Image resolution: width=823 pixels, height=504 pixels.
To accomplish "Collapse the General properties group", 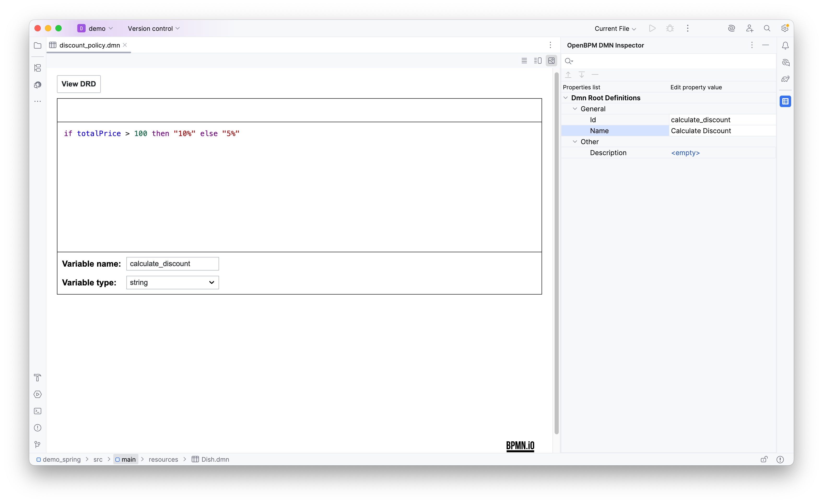I will [575, 109].
